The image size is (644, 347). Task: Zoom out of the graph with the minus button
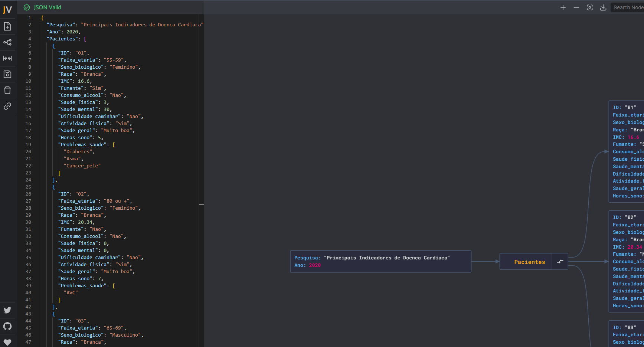coord(576,7)
